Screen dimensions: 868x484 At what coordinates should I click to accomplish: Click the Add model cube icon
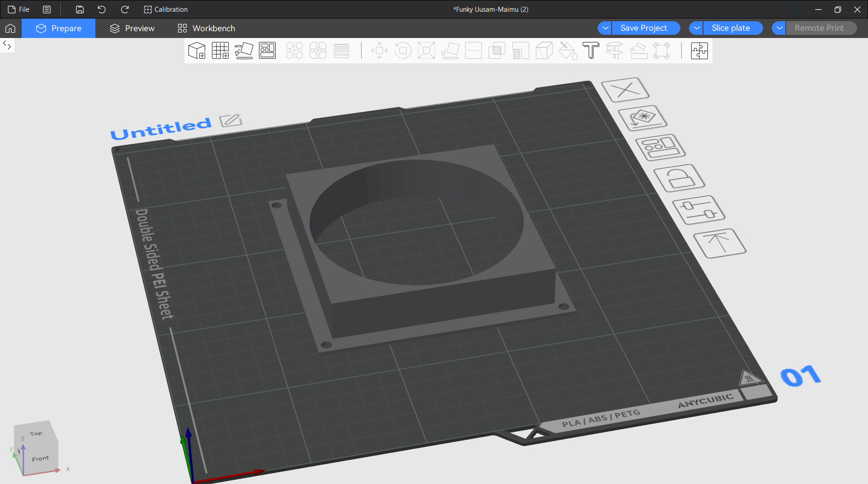pyautogui.click(x=197, y=51)
